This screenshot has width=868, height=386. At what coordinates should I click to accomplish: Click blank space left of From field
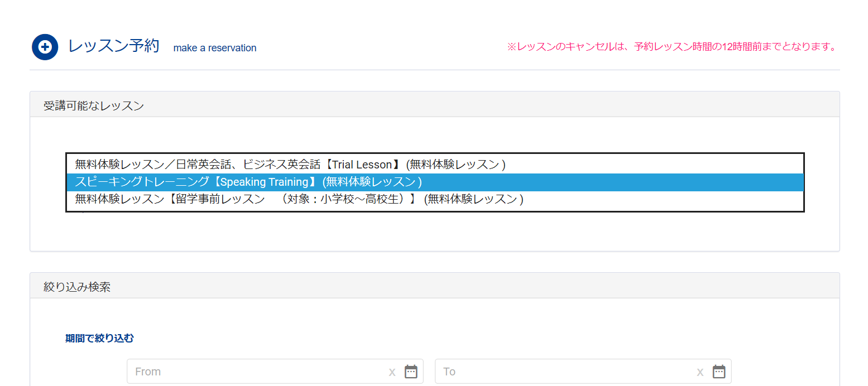(84, 371)
